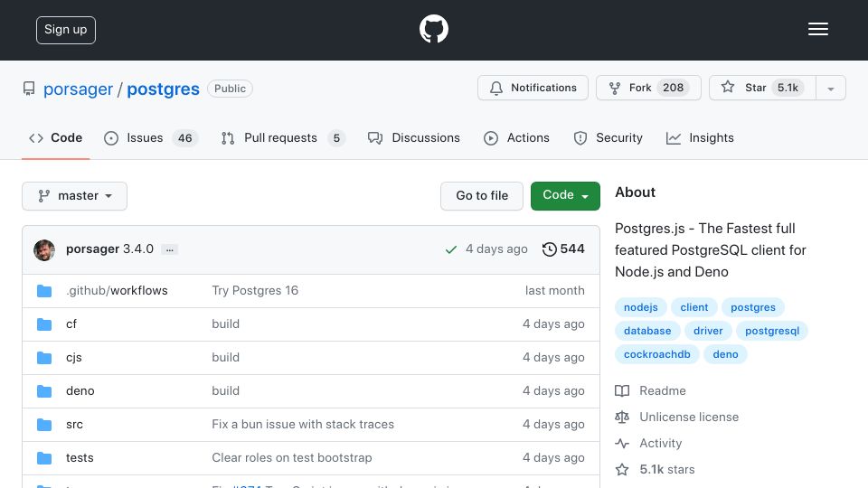Click porsager's avatar thumbnail
The width and height of the screenshot is (868, 488).
(x=44, y=250)
